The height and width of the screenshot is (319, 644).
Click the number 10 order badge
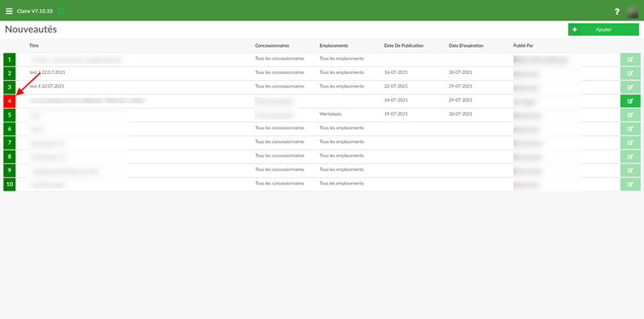(9, 185)
